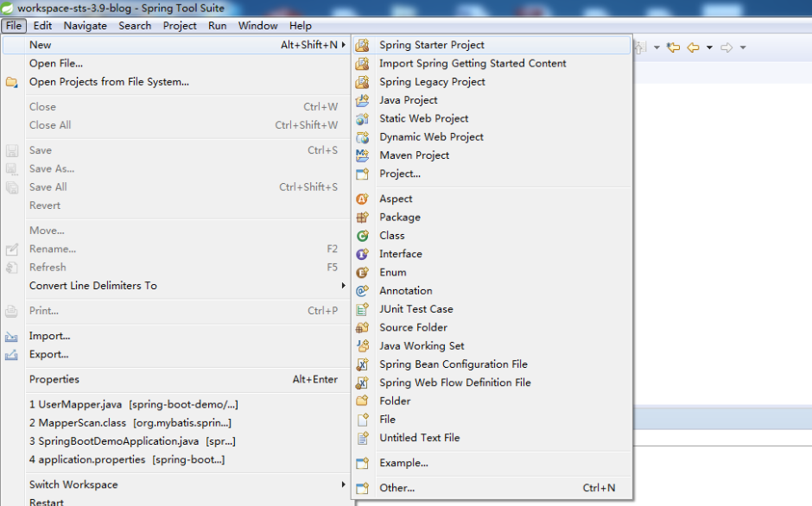The height and width of the screenshot is (506, 812).
Task: Click the Aspect icon in the New submenu
Action: [363, 199]
